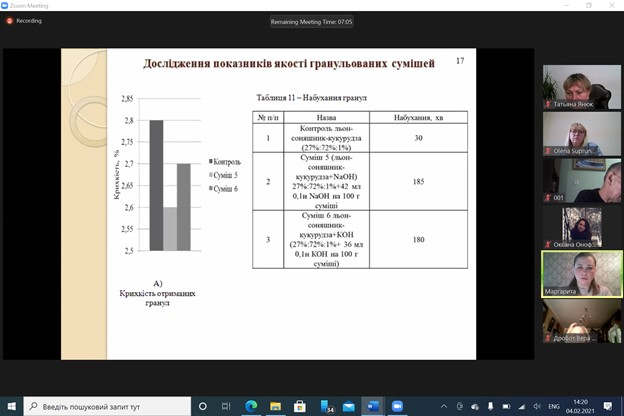Select Оксана Оноф's video thumbnail
This screenshot has width=624, height=416.
coord(581,227)
